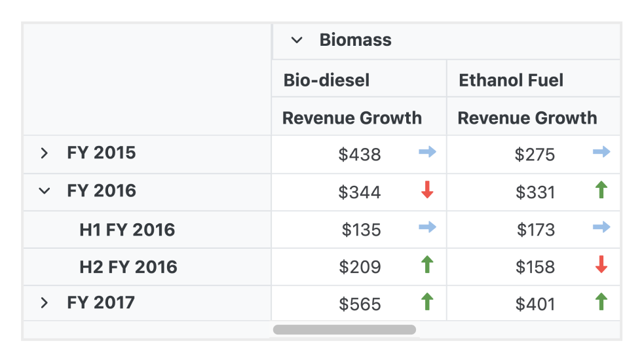Expand the FY 2017 row
Viewport: 644px width, 362px height.
pyautogui.click(x=44, y=303)
